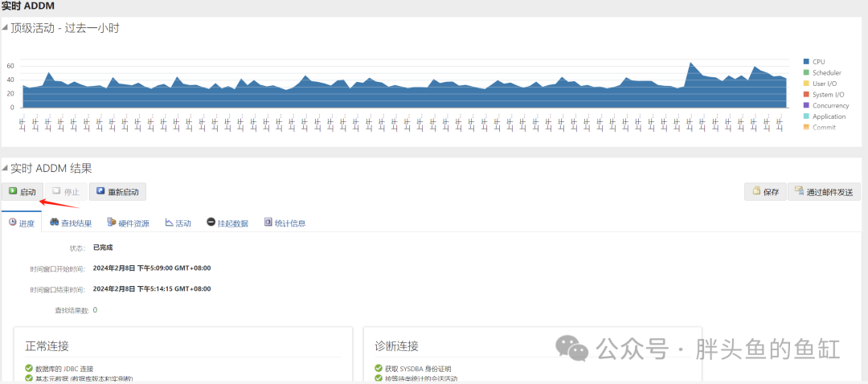Open the 查找结果 tab

tap(71, 223)
